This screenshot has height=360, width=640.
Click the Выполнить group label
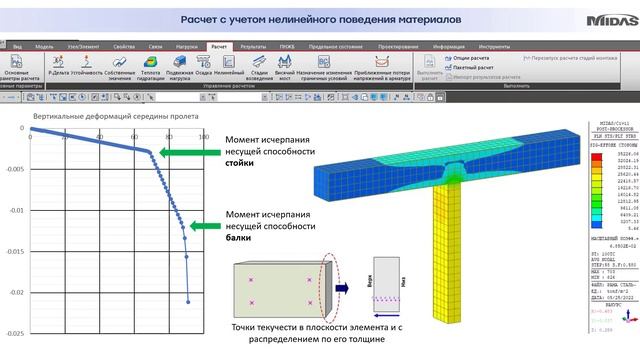coord(516,86)
